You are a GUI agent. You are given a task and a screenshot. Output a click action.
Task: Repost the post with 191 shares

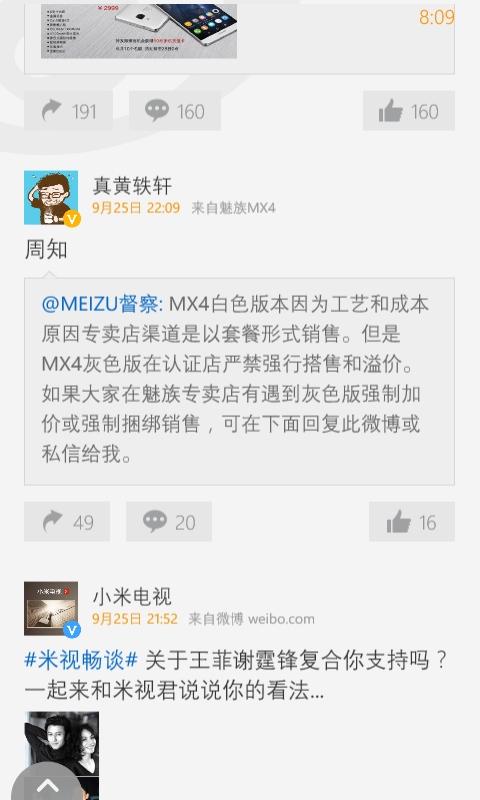click(68, 111)
